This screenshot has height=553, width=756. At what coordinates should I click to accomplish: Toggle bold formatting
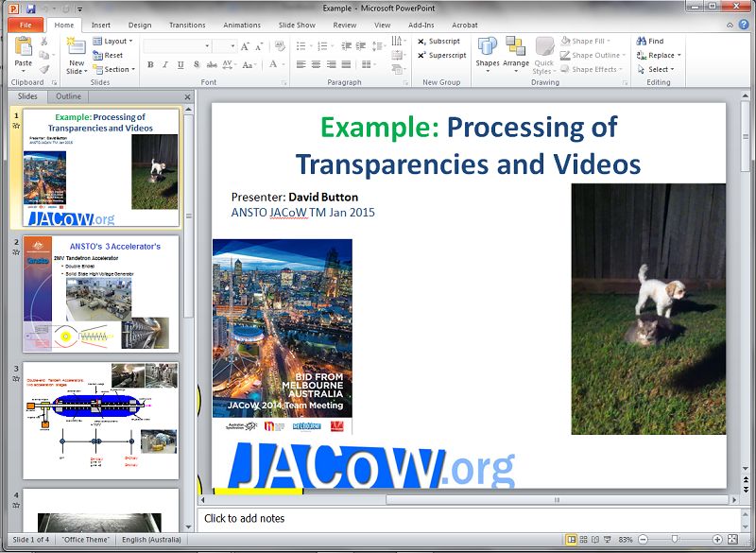coord(150,65)
